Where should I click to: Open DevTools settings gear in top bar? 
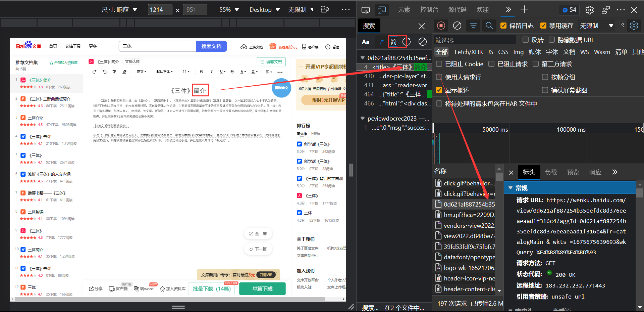click(x=590, y=10)
